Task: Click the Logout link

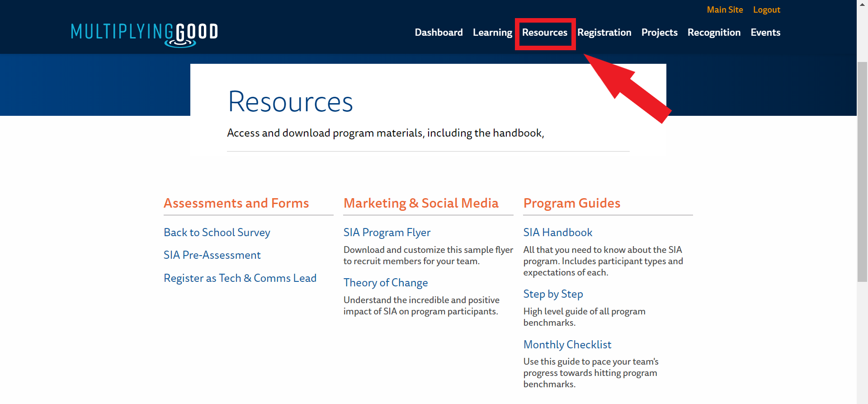Action: click(766, 10)
